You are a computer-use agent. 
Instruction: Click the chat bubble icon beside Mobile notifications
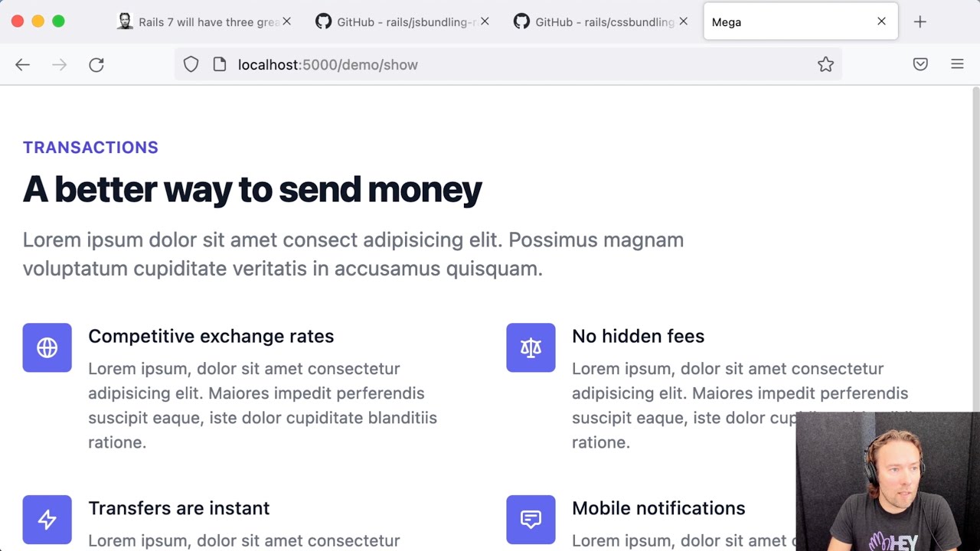531,520
